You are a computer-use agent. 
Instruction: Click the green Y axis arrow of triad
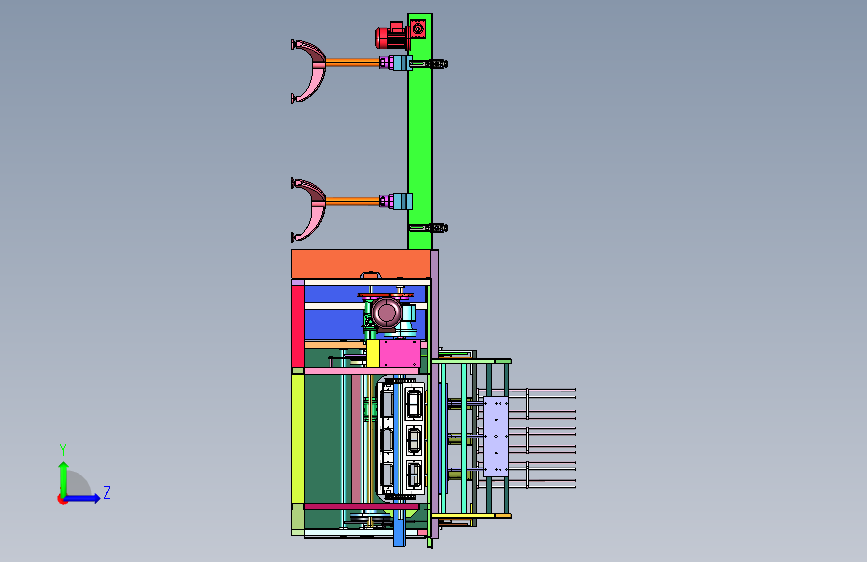[x=63, y=479]
